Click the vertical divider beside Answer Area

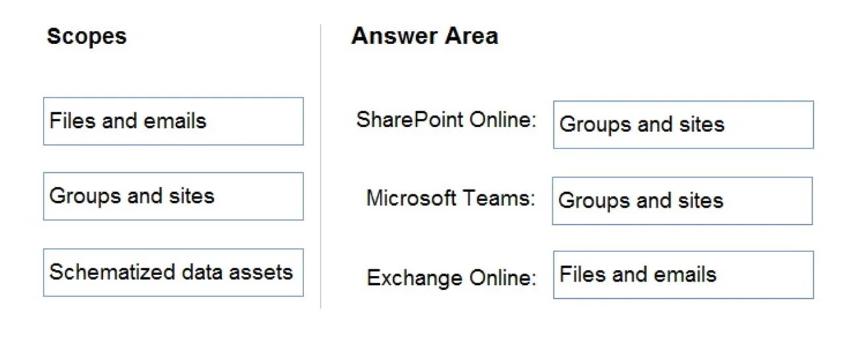pyautogui.click(x=321, y=166)
